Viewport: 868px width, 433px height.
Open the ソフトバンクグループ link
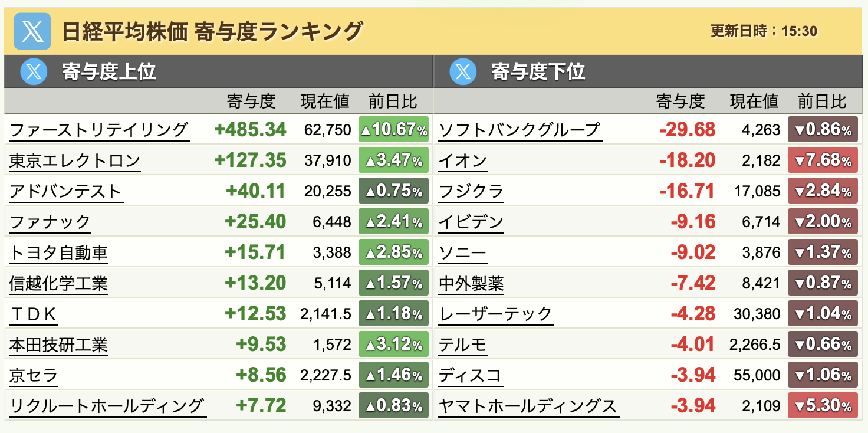pyautogui.click(x=520, y=130)
